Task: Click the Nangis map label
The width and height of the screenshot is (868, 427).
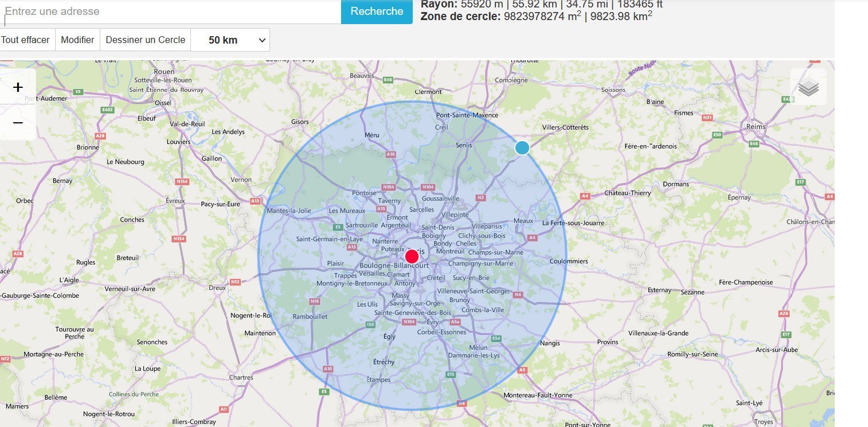Action: tap(550, 344)
